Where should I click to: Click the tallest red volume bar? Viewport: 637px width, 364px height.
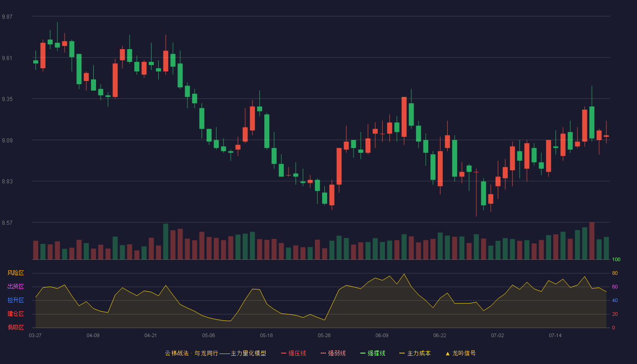(591, 241)
